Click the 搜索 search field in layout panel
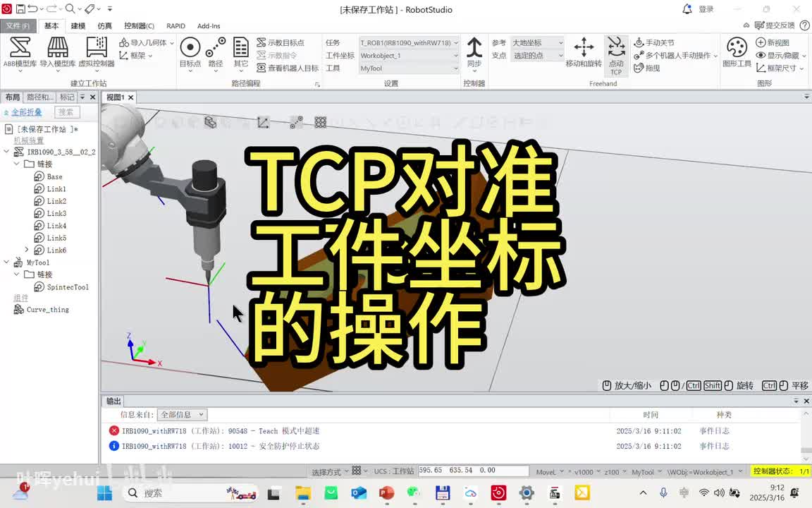Screen dimensions: 812x508 click(67, 112)
